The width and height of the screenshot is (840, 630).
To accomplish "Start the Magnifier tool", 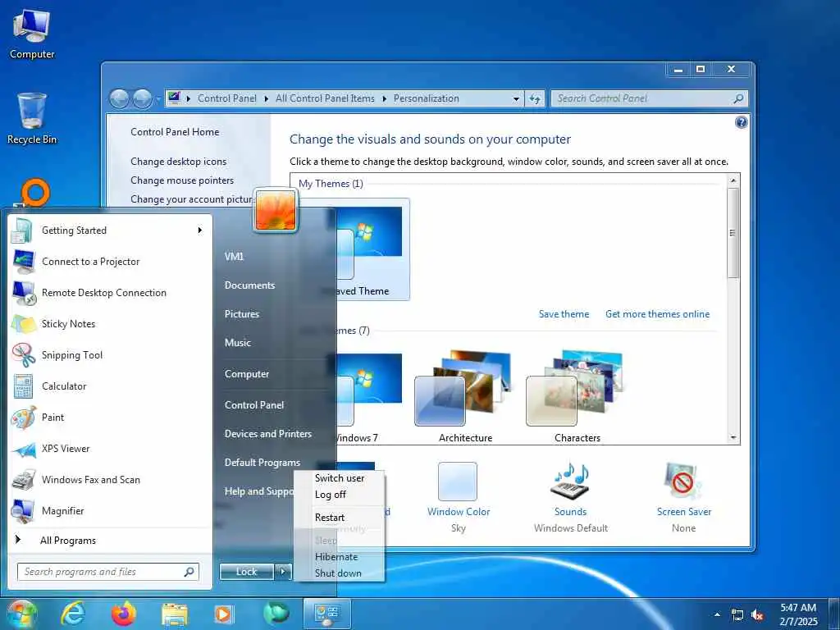I will coord(110,510).
